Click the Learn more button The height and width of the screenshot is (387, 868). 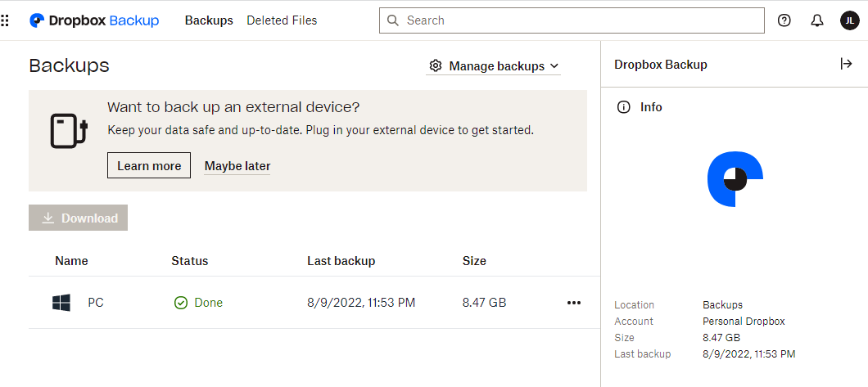[x=149, y=166]
